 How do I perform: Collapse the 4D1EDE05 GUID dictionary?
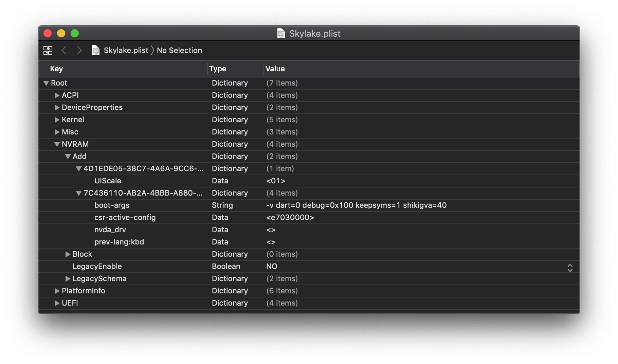pos(79,169)
